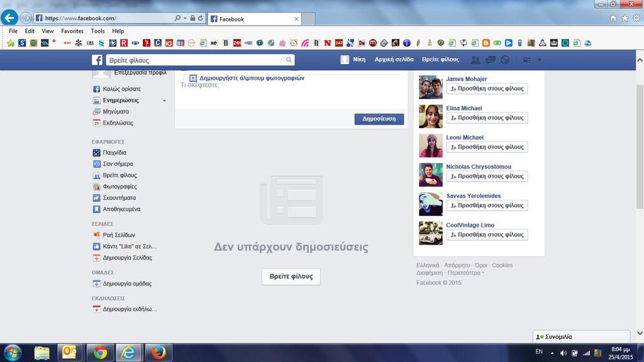This screenshot has width=644, height=362.
Task: Click the Δημοσίευση post button
Action: tap(379, 119)
